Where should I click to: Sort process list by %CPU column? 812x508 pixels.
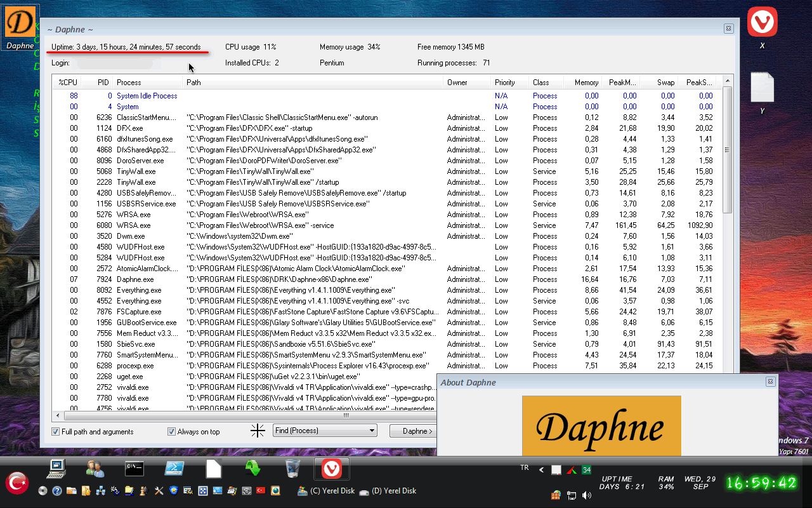click(x=67, y=83)
